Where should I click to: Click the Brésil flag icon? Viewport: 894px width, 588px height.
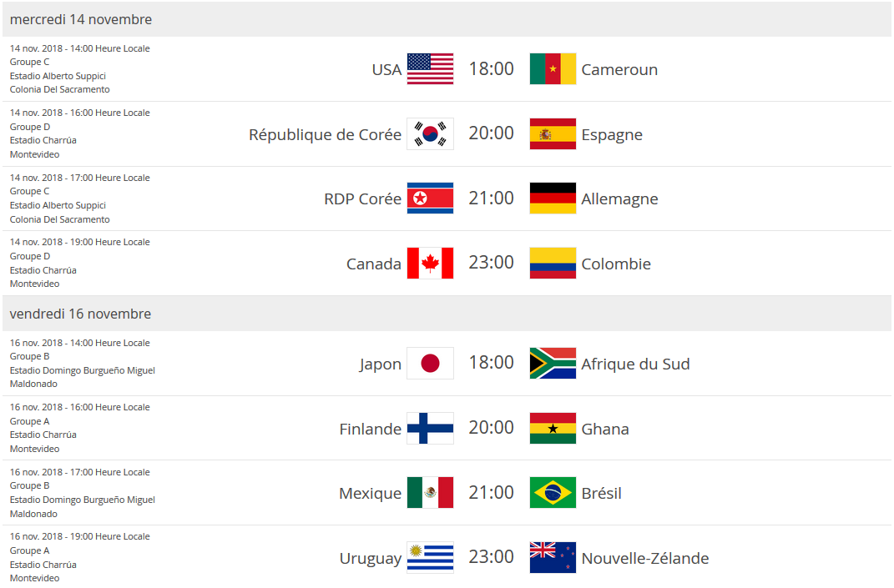tap(553, 493)
